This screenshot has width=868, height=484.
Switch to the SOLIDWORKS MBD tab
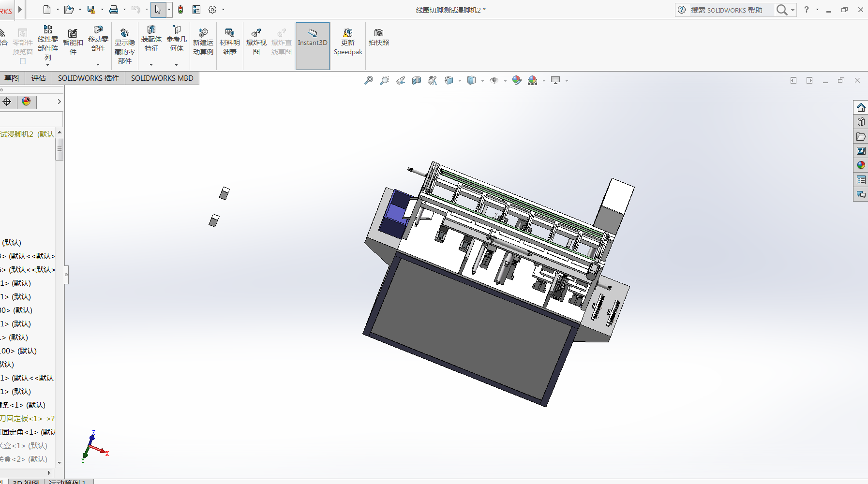(162, 78)
